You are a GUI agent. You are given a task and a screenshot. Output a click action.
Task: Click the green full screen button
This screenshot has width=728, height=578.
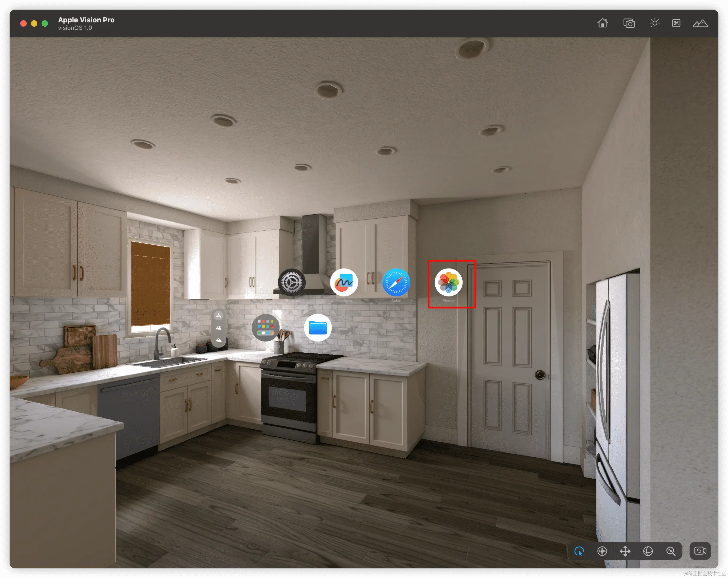(45, 23)
